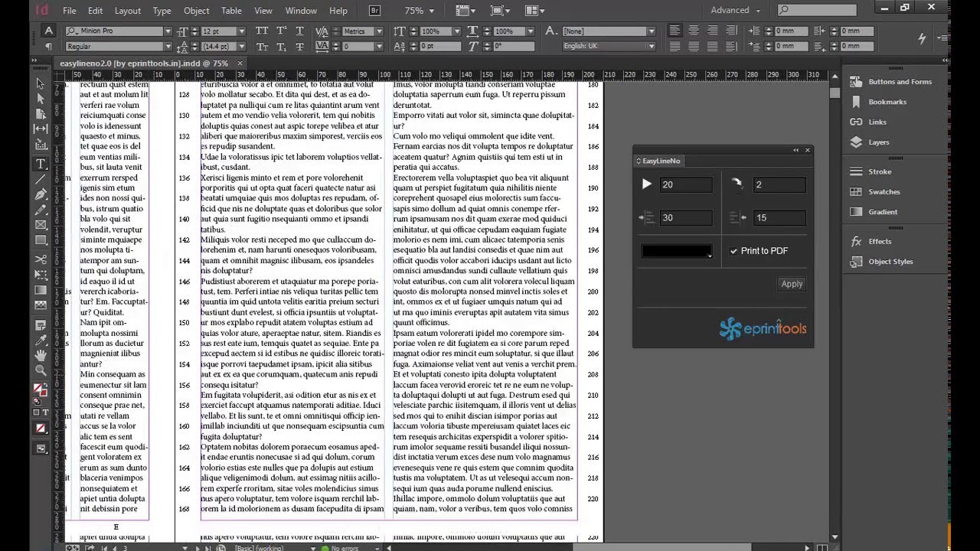
Task: Activate the Type tool
Action: (x=41, y=164)
